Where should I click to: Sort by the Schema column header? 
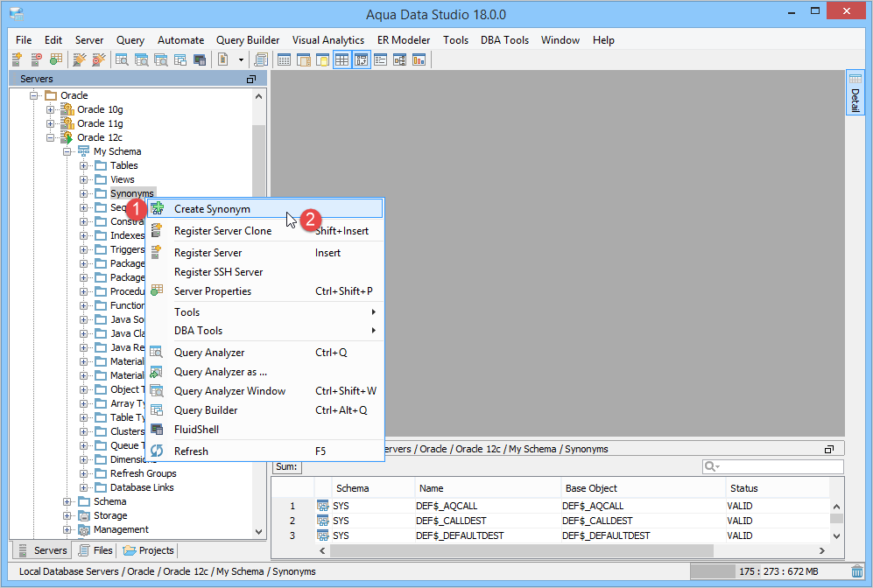coord(373,488)
